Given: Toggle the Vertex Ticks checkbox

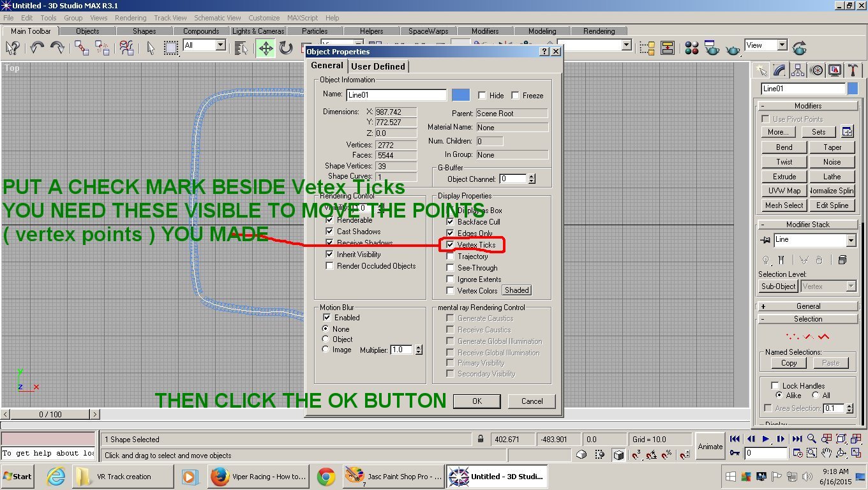Looking at the screenshot, I should [450, 245].
